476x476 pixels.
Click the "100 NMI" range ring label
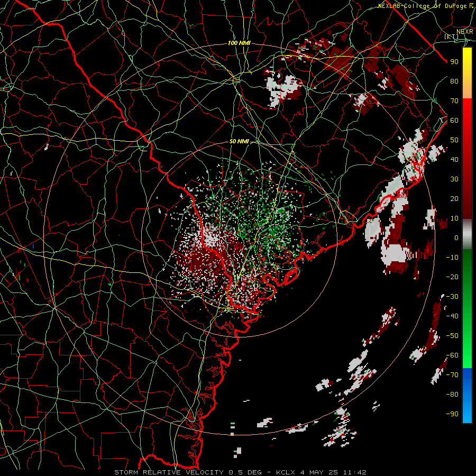239,43
